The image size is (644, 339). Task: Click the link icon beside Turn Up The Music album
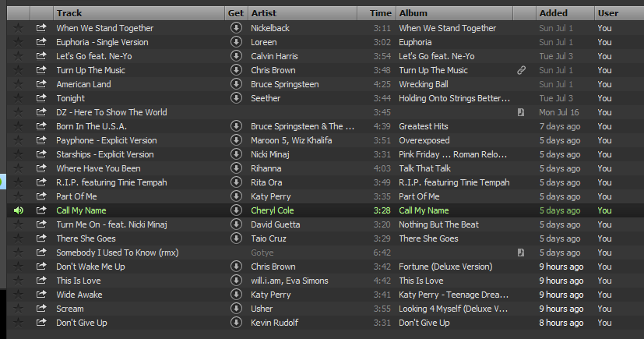[x=522, y=70]
